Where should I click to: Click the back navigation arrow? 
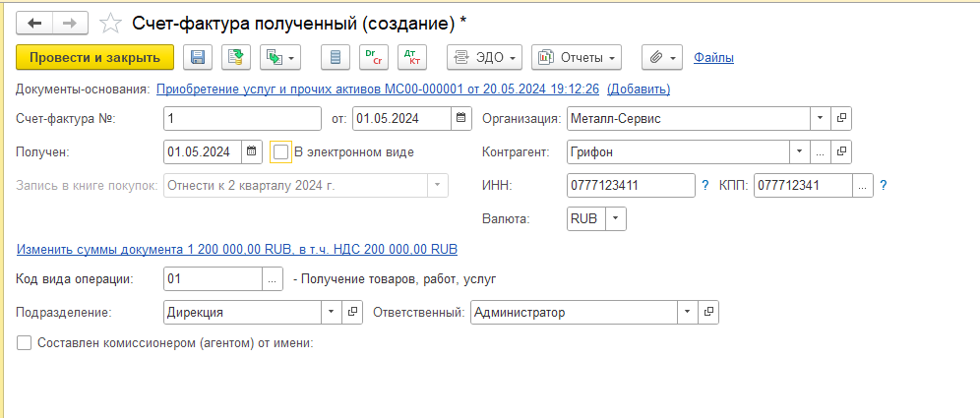click(34, 22)
